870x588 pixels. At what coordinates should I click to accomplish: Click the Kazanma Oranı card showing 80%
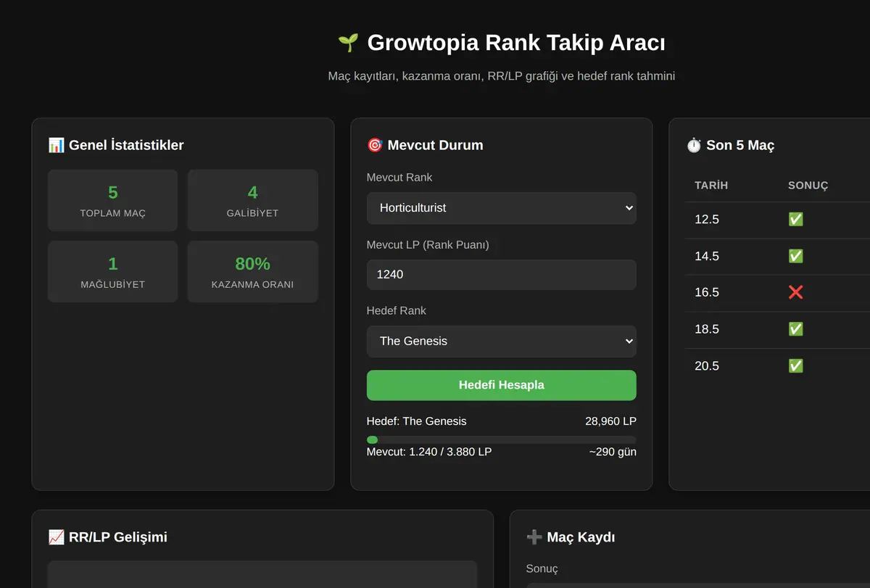tap(252, 271)
